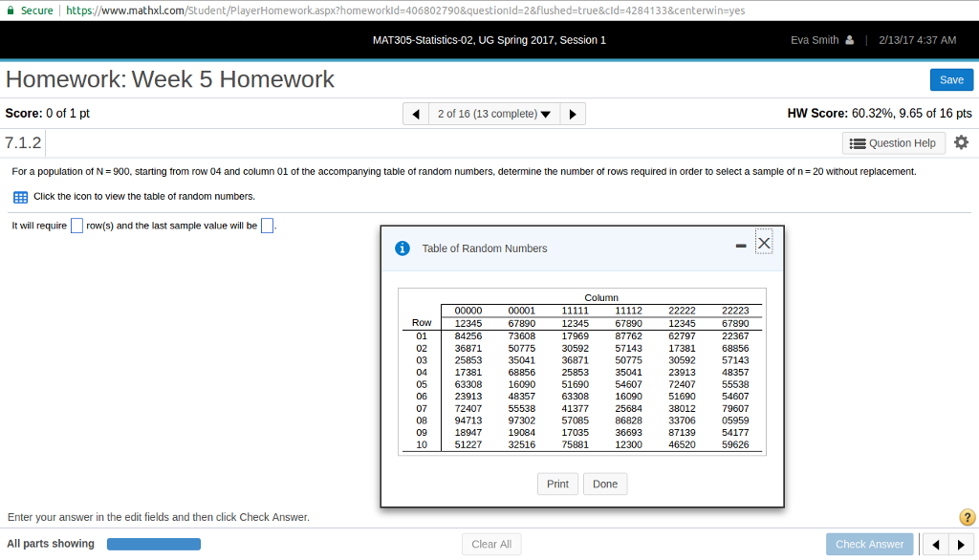Click 'Click the icon to view the table' text
The height and width of the screenshot is (560, 979).
tap(144, 196)
